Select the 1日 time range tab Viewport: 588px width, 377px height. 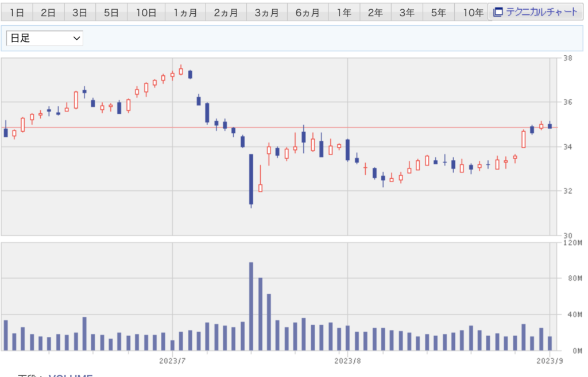(17, 12)
